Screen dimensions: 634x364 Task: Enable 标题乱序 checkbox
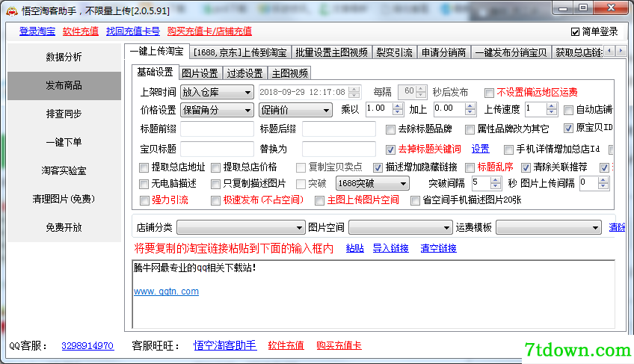[470, 167]
